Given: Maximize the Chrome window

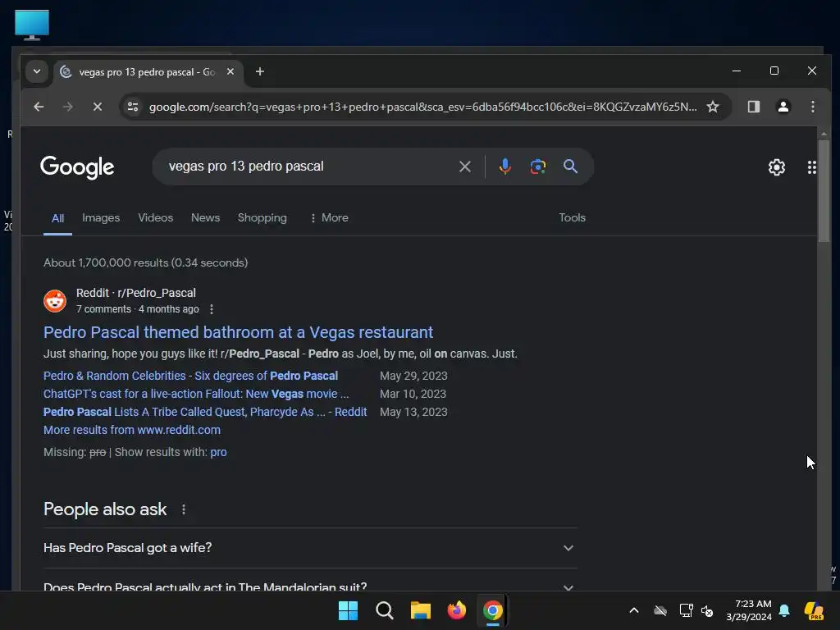Looking at the screenshot, I should coord(774,71).
